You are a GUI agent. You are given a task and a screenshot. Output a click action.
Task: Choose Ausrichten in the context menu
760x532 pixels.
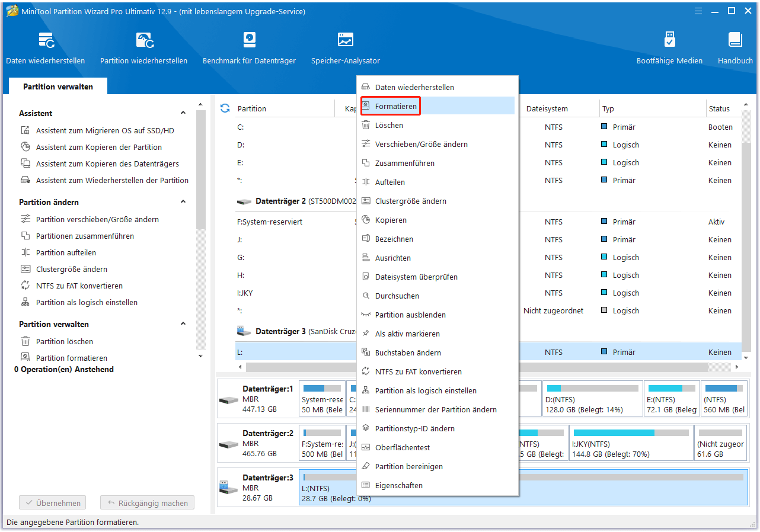(x=438, y=258)
